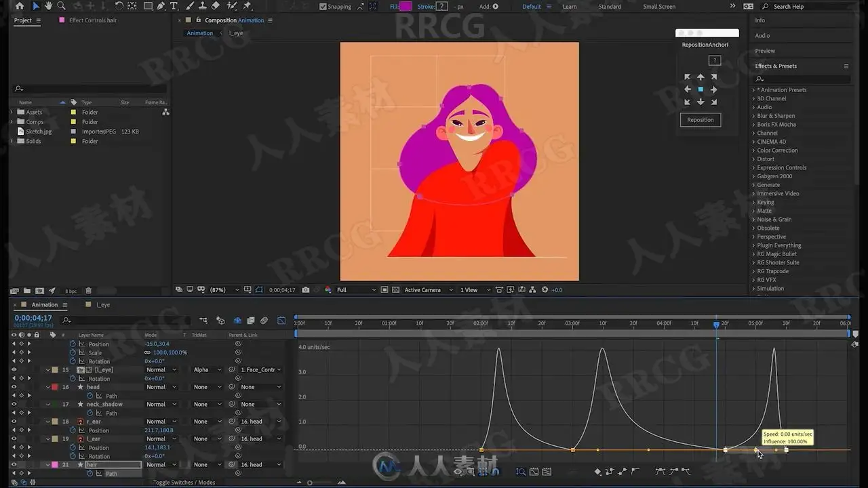Open blending Mode dropdown for hair layer

(161, 465)
